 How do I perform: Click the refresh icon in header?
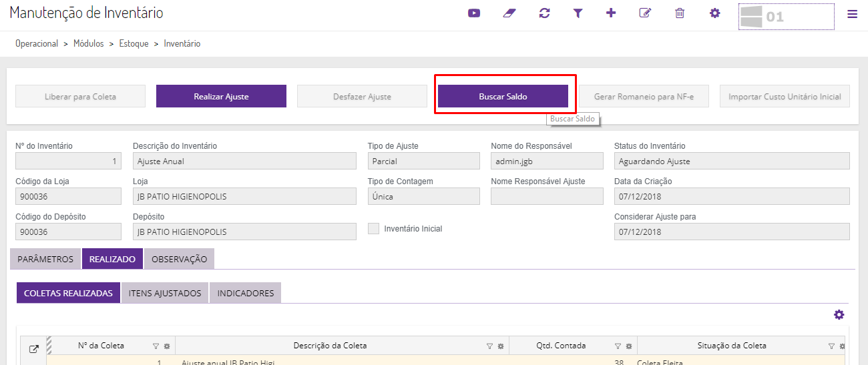(x=544, y=13)
